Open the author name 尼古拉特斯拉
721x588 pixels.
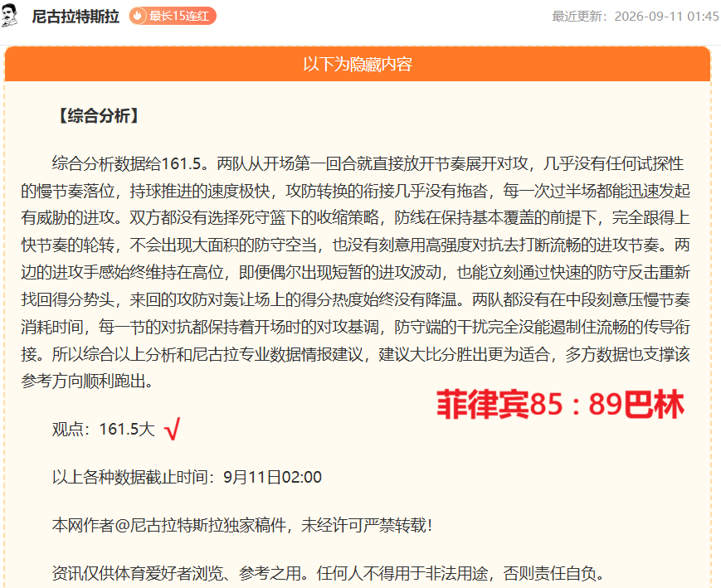click(76, 17)
